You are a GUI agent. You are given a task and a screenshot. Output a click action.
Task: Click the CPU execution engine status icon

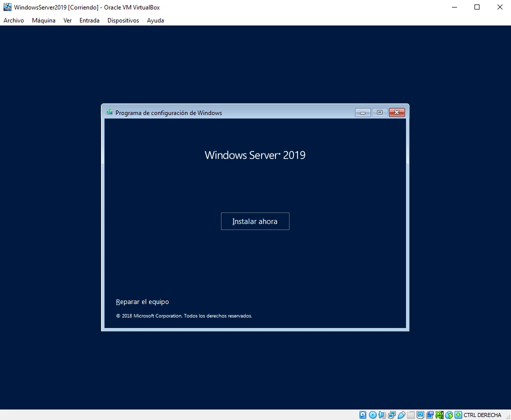(439, 415)
